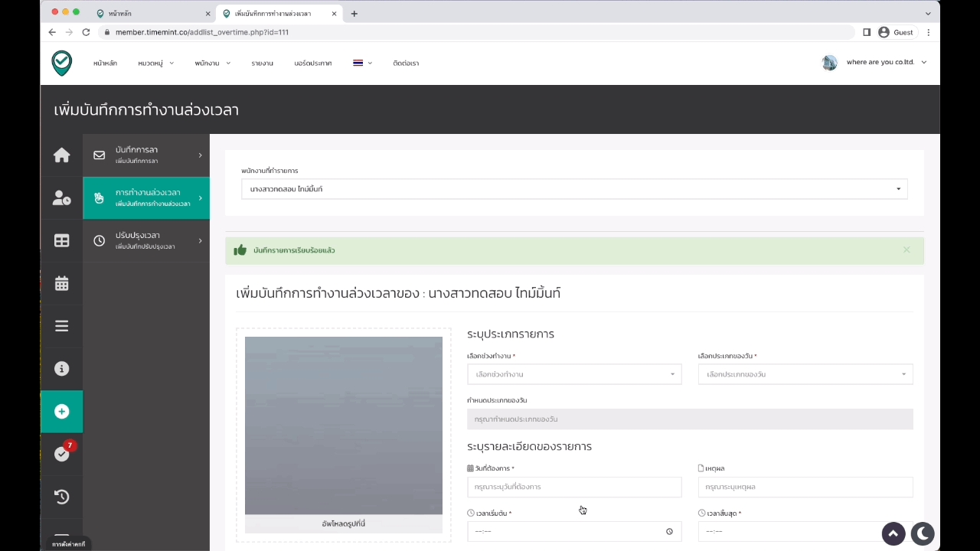Screen dimensions: 980x551
Task: Open the user clock icon in sidebar
Action: point(61,198)
